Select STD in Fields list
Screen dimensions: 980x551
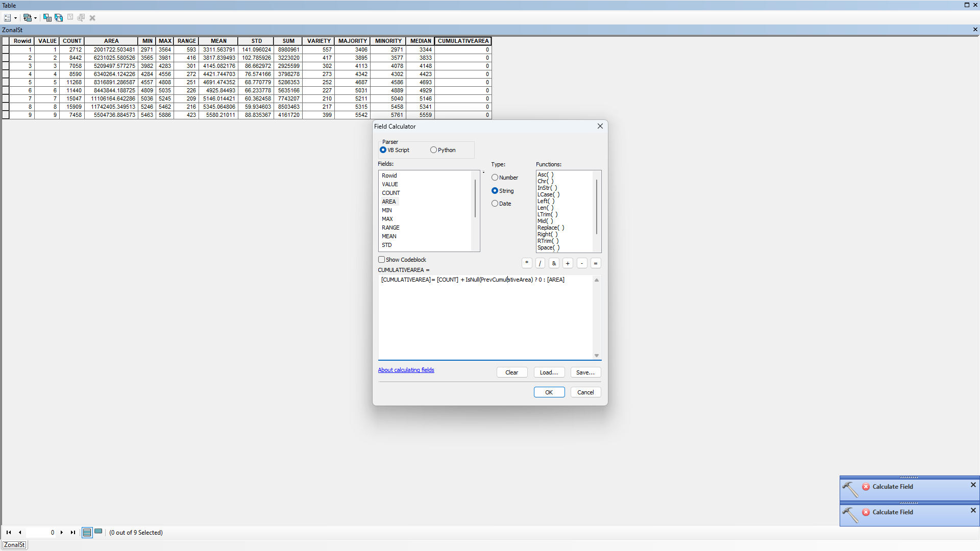click(387, 245)
